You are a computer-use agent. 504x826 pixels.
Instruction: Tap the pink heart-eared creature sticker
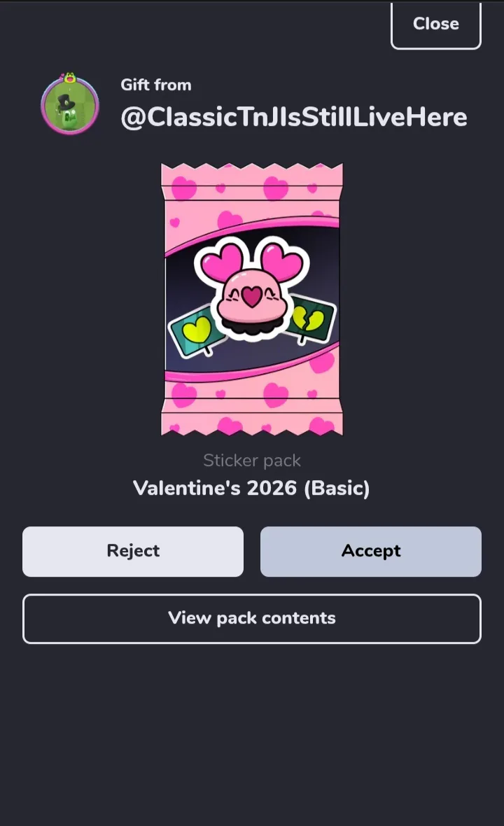(252, 290)
